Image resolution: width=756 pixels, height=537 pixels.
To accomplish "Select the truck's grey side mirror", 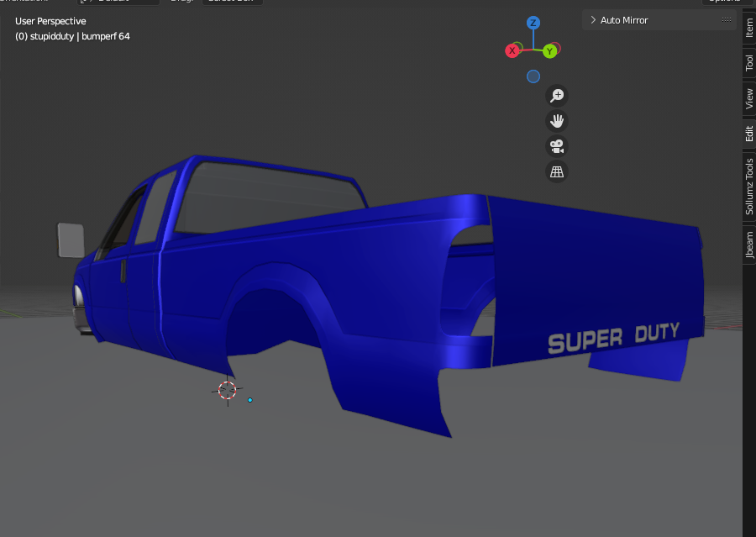I will (71, 240).
